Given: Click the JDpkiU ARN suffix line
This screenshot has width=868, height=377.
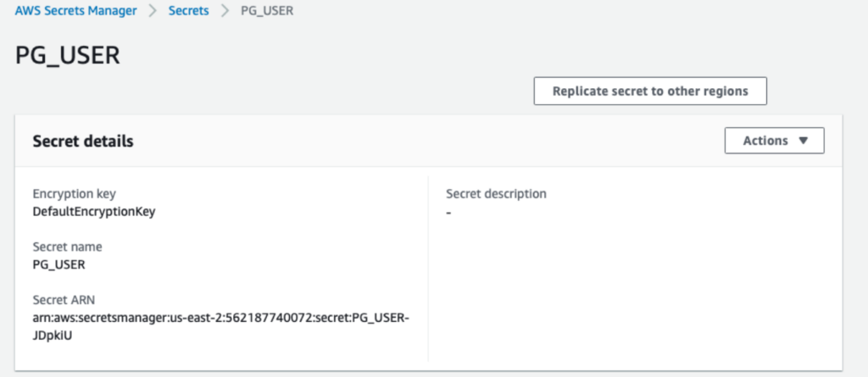Looking at the screenshot, I should click(53, 335).
